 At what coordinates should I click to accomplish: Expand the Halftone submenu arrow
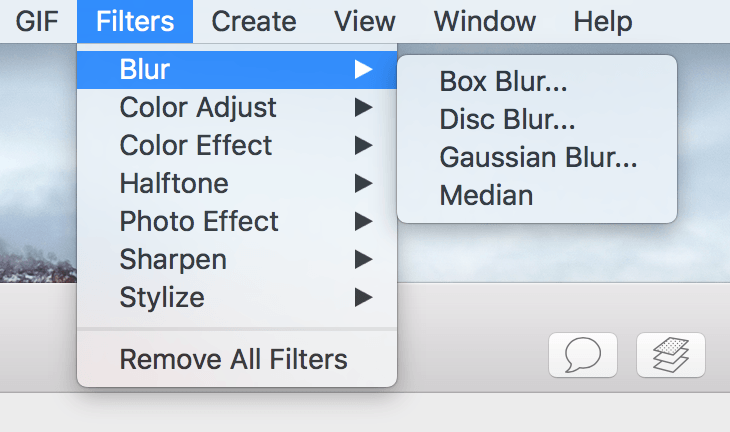[363, 183]
